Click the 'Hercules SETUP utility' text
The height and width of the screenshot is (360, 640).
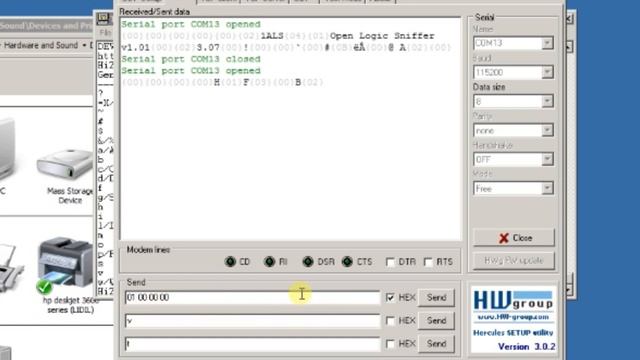pos(513,333)
